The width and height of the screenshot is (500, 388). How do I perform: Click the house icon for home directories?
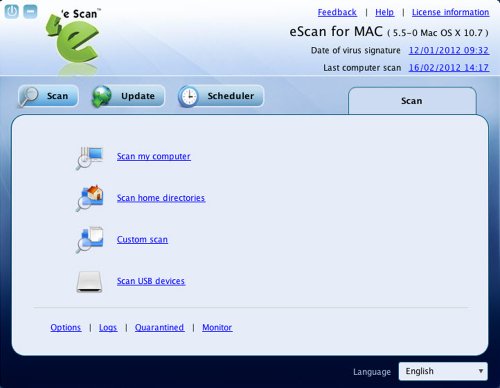[89, 198]
